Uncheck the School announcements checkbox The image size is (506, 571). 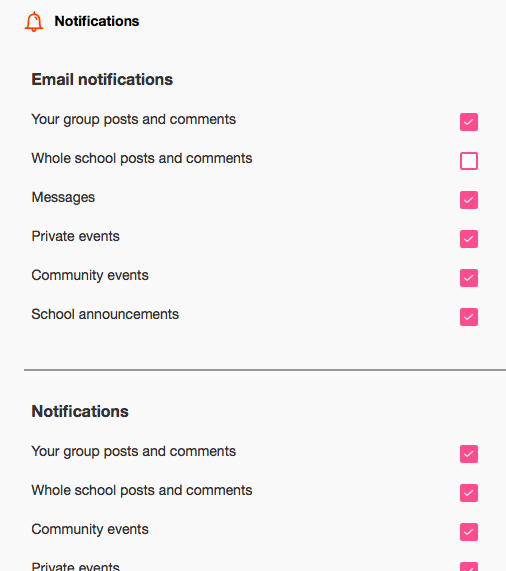pyautogui.click(x=469, y=317)
